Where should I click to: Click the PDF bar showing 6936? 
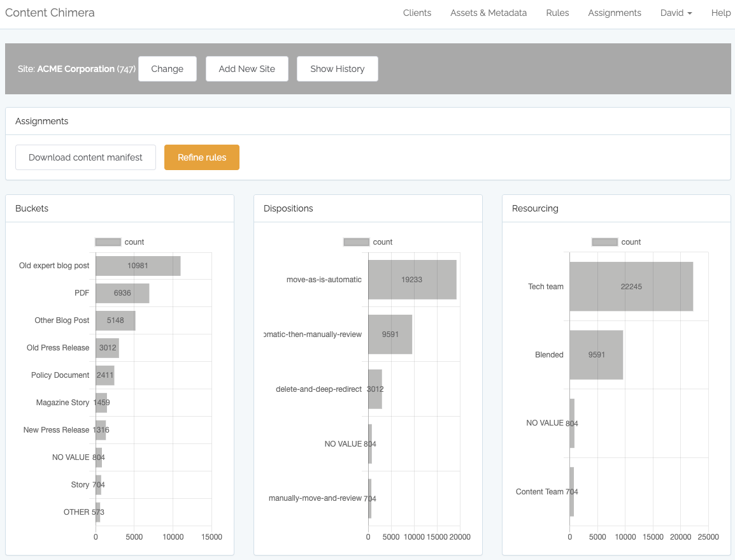point(122,293)
